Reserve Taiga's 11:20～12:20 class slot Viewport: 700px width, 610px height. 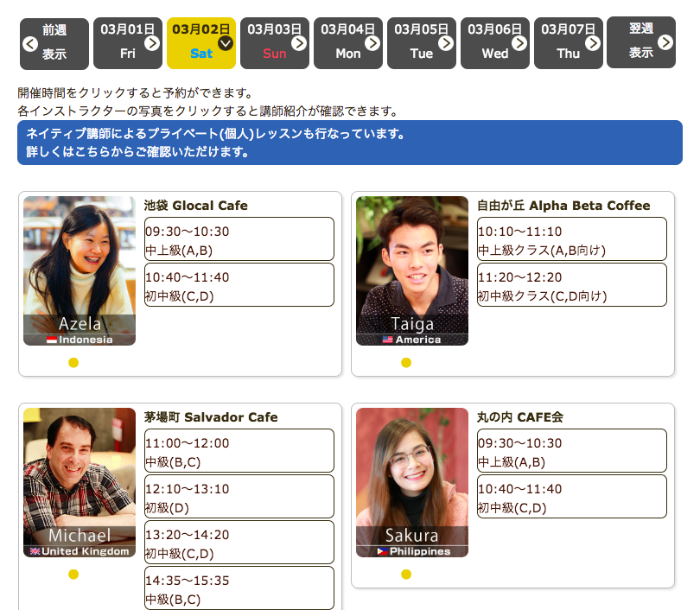coord(571,285)
